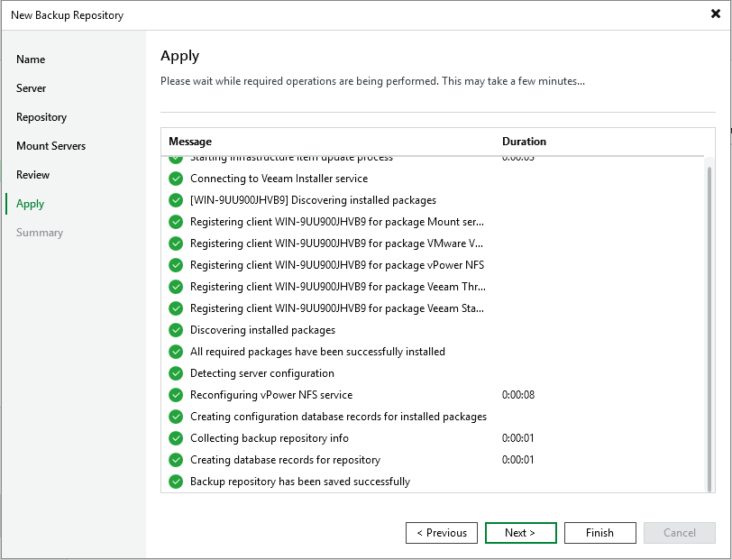Click the vertical scrollbar of the log list
The image size is (732, 560).
[710, 325]
